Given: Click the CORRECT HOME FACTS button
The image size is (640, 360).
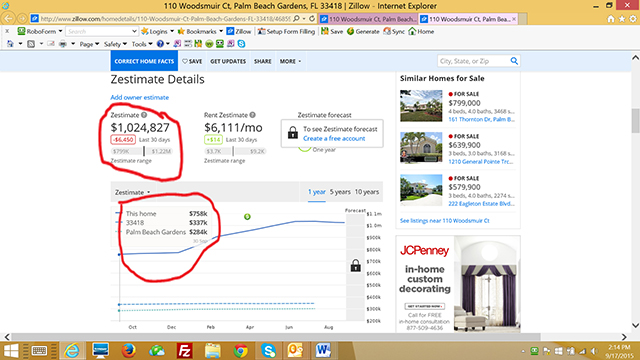Looking at the screenshot, I should coord(144,61).
